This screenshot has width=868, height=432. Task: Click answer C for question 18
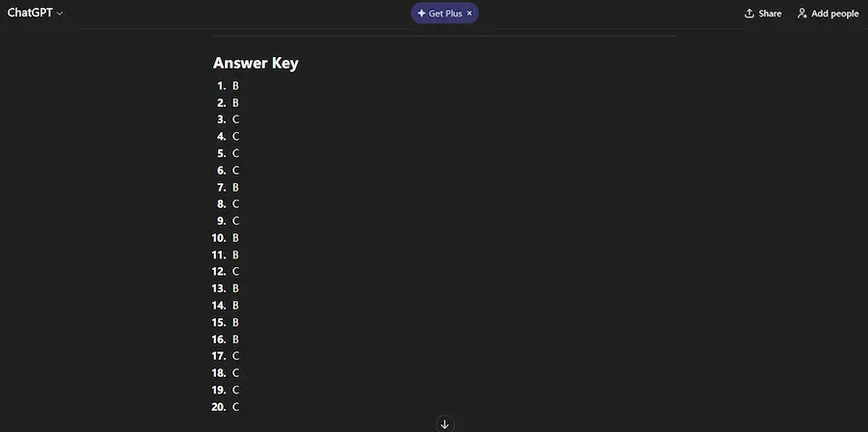coord(235,373)
